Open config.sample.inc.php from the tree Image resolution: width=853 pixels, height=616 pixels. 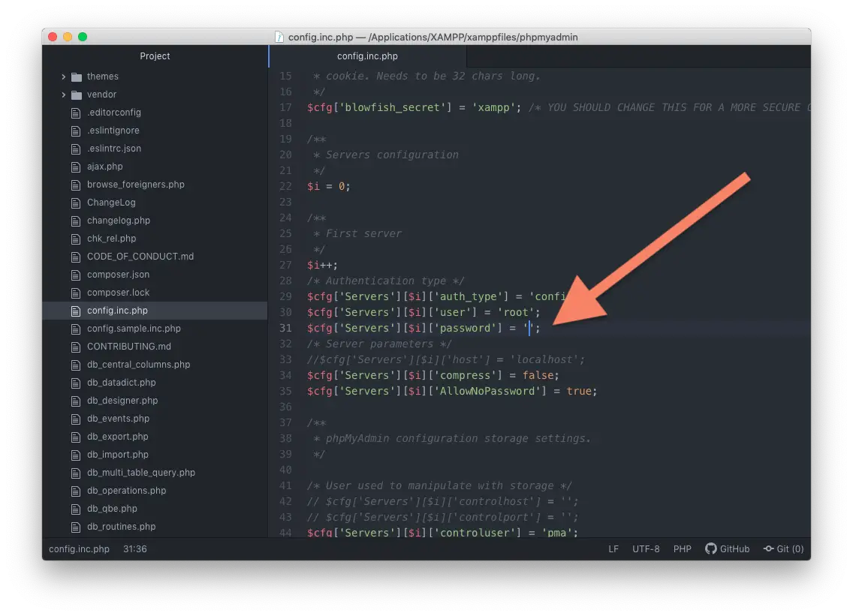coord(134,329)
